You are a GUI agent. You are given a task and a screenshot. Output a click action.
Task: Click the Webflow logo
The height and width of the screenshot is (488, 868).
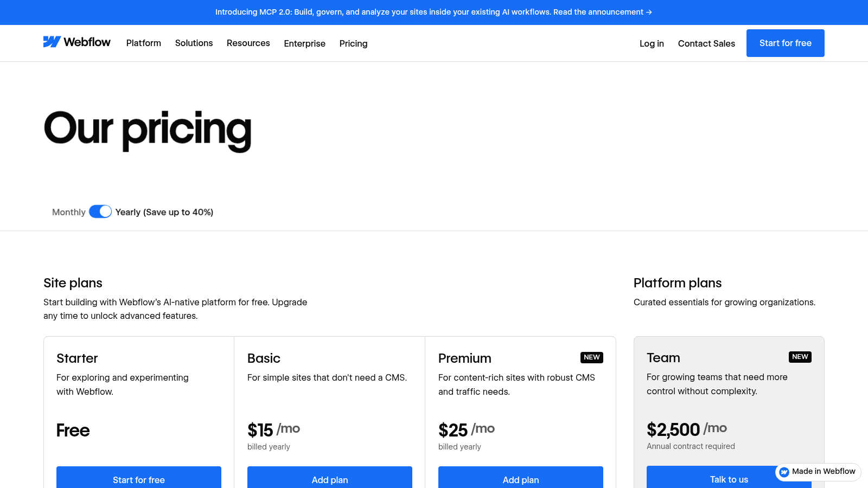pyautogui.click(x=76, y=42)
